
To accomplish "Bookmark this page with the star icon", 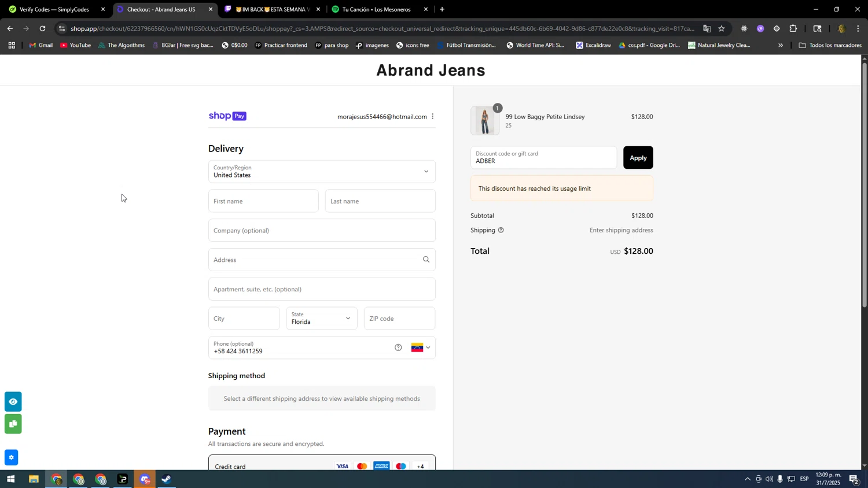I will (722, 28).
